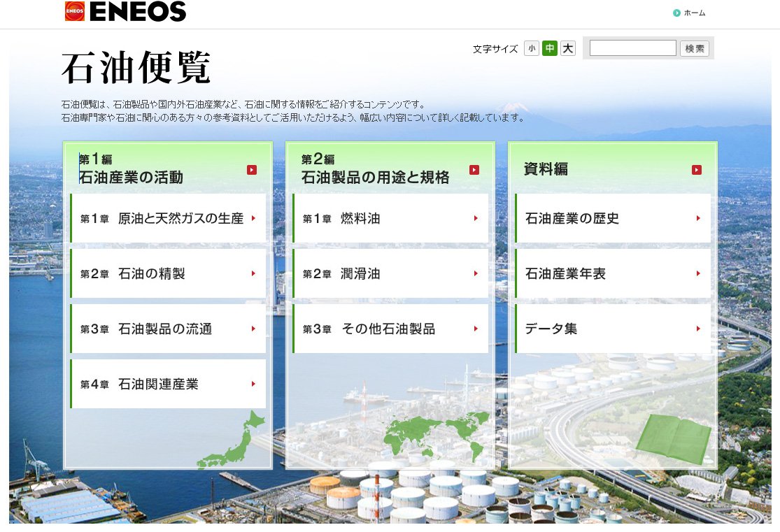Click the 検索 button
The image size is (780, 532).
695,48
